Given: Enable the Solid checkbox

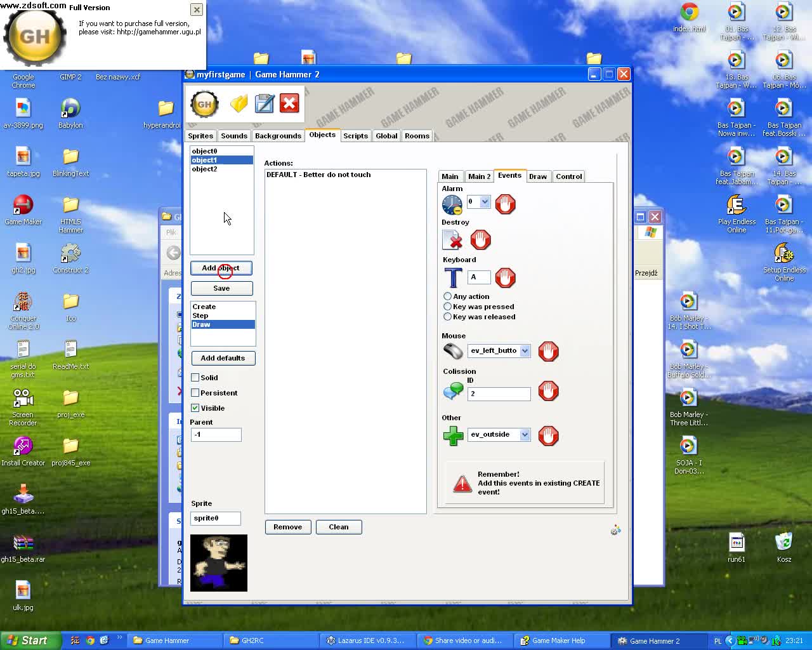Looking at the screenshot, I should [x=195, y=377].
